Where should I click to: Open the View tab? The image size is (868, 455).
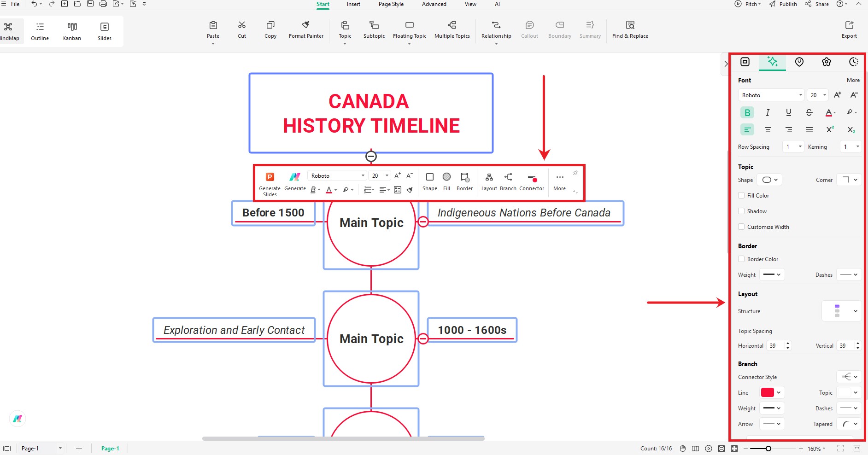pyautogui.click(x=470, y=4)
